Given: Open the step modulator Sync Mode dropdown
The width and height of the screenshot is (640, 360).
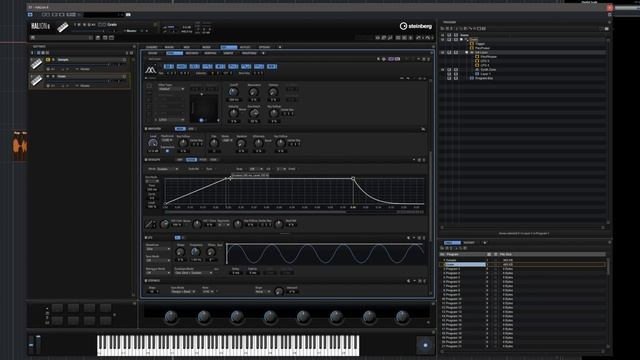Looking at the screenshot, I should (x=183, y=291).
